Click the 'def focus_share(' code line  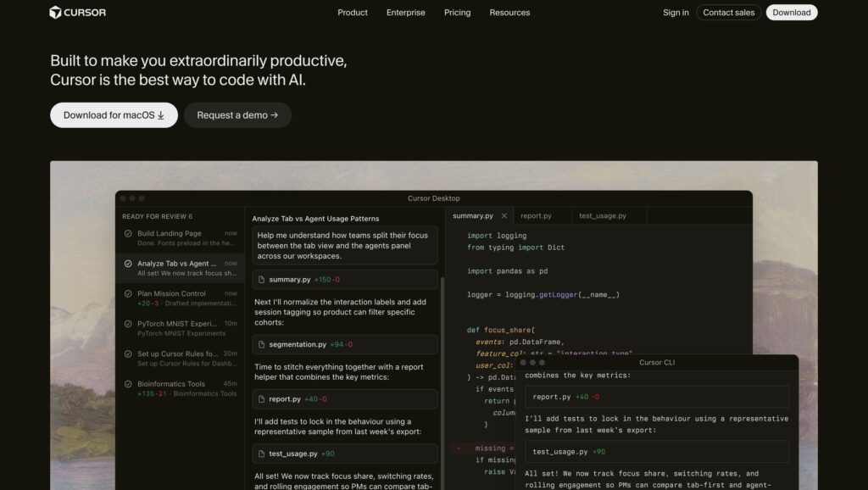(500, 330)
